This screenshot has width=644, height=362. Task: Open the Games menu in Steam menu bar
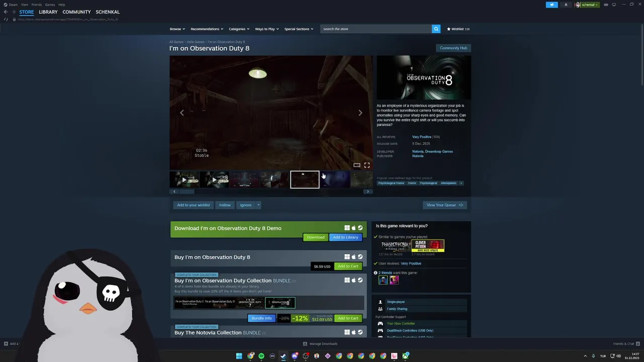50,5
